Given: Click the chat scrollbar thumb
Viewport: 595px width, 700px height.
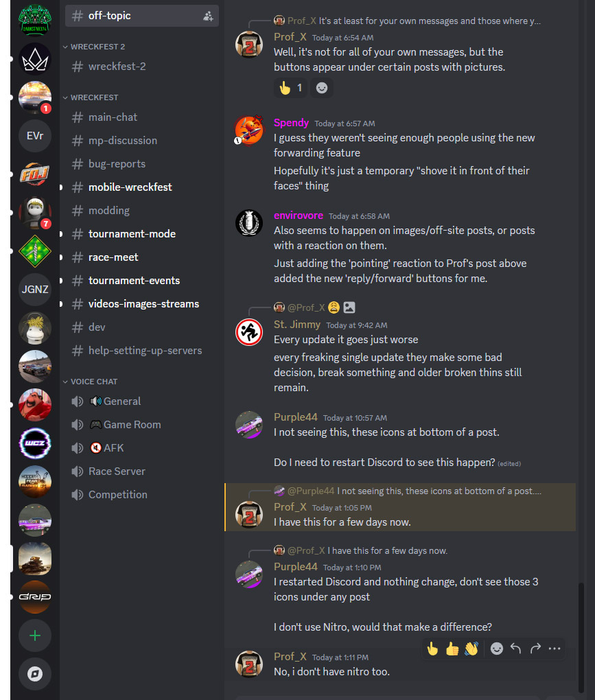Looking at the screenshot, I should (x=581, y=638).
